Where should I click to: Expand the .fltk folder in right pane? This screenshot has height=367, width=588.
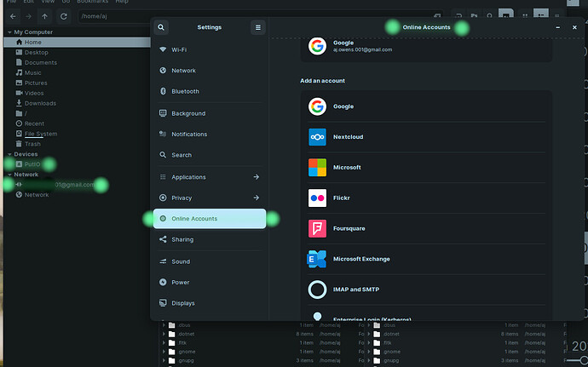point(369,343)
